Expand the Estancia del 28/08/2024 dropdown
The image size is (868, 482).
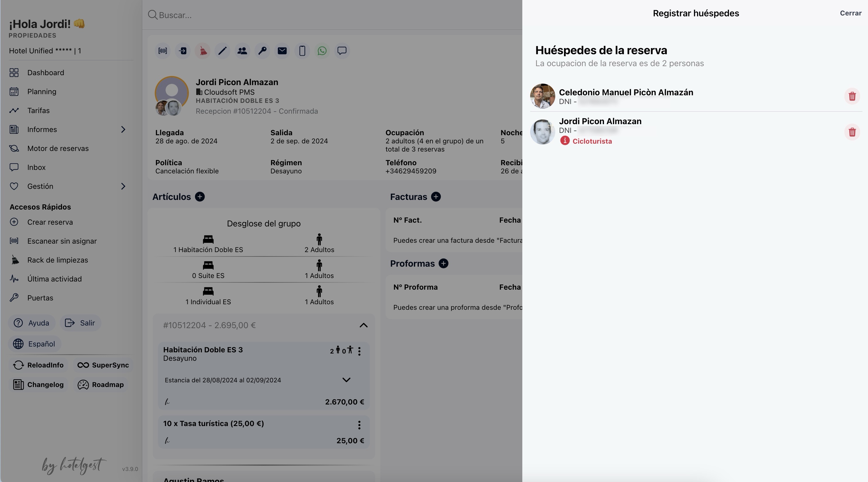pyautogui.click(x=346, y=380)
